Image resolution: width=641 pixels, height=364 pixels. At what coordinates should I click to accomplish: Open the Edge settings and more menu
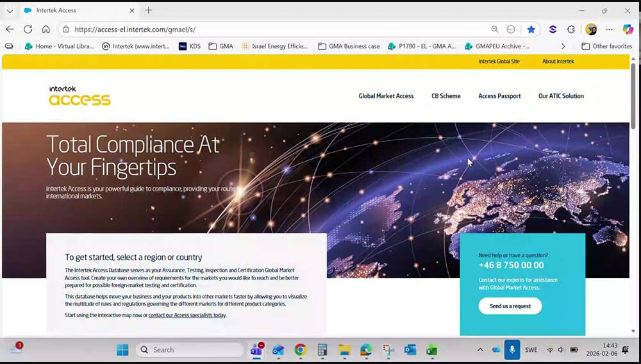coord(609,29)
